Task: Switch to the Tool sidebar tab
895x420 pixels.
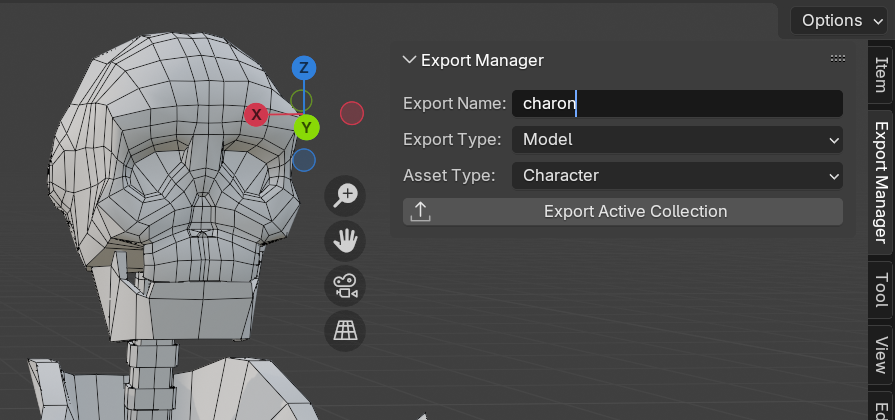Action: tap(880, 289)
